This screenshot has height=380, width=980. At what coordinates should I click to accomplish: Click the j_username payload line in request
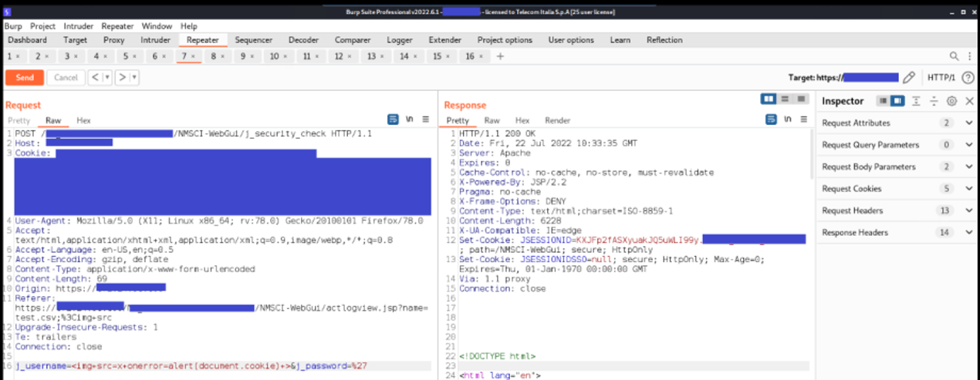click(x=191, y=365)
